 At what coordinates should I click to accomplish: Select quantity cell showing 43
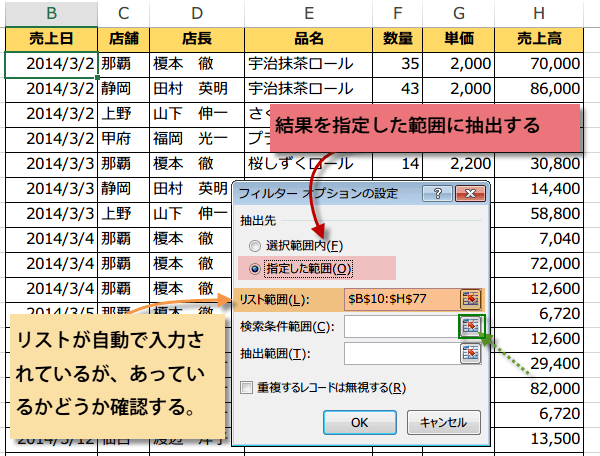(x=398, y=89)
